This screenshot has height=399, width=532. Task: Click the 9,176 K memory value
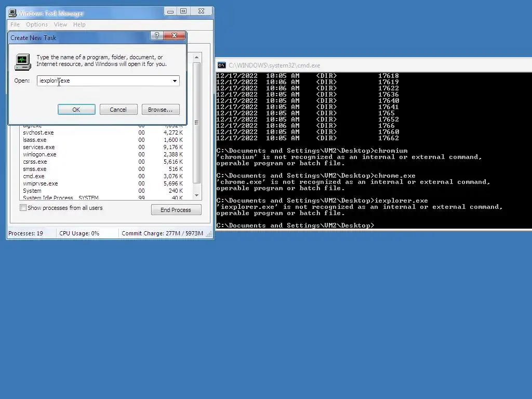(x=173, y=147)
